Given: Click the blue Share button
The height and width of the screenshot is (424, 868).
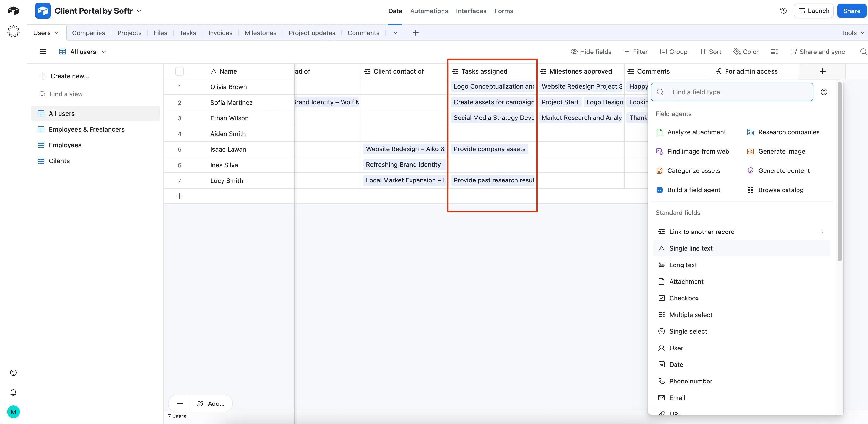Looking at the screenshot, I should coord(851,11).
